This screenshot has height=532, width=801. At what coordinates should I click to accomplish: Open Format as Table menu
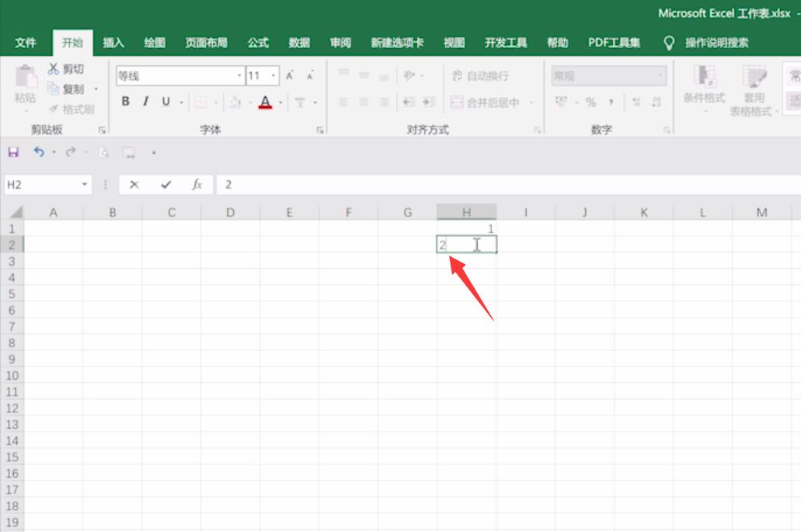point(754,91)
